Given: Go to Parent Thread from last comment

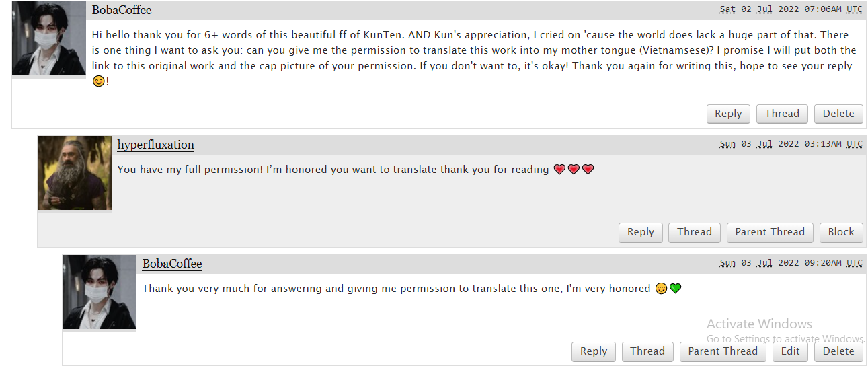Looking at the screenshot, I should point(723,351).
